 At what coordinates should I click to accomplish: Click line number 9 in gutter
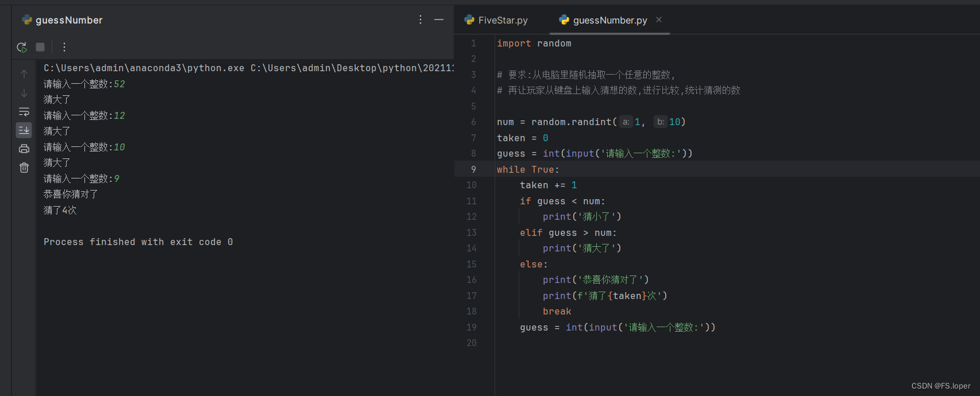click(x=473, y=169)
